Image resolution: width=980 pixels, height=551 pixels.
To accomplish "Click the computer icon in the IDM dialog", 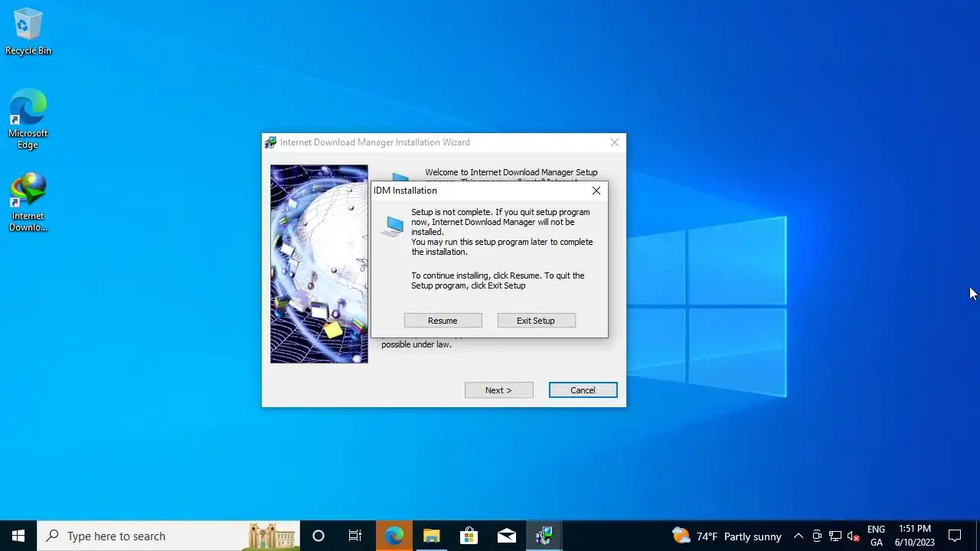I will coord(394,227).
